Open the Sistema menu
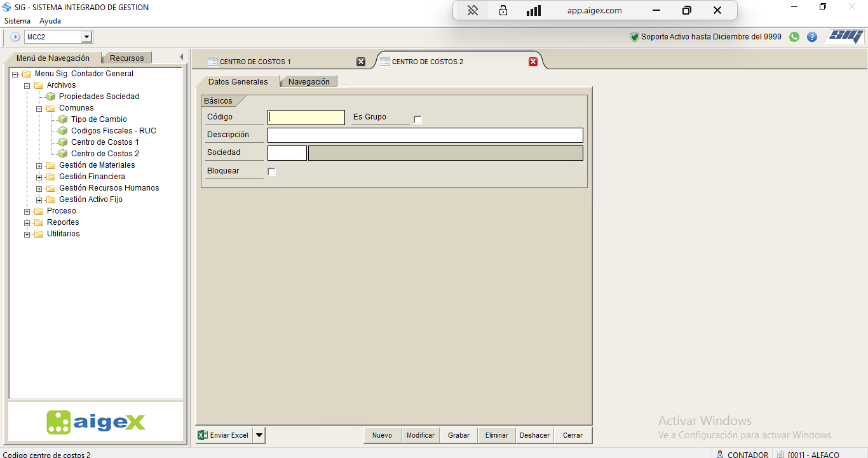 (17, 21)
